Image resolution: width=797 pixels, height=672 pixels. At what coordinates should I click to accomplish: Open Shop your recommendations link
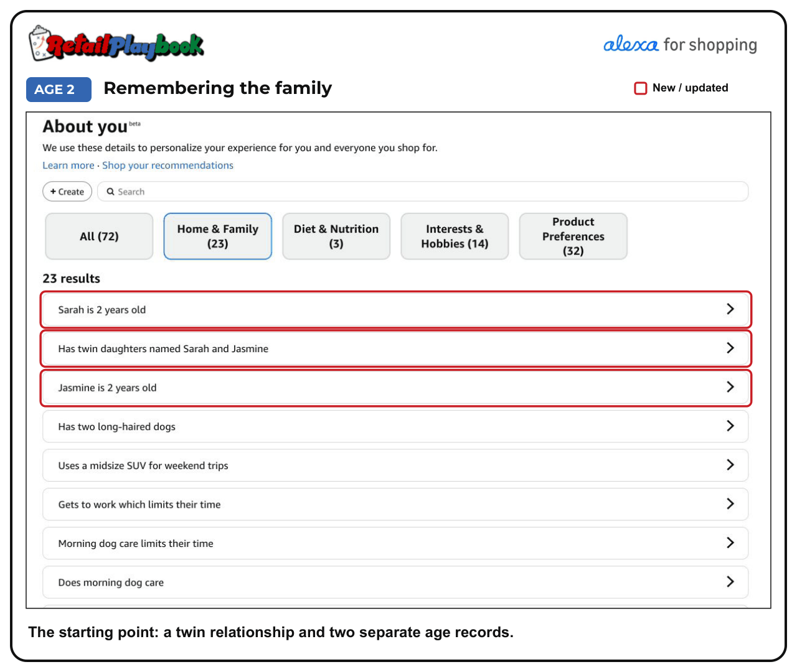168,166
